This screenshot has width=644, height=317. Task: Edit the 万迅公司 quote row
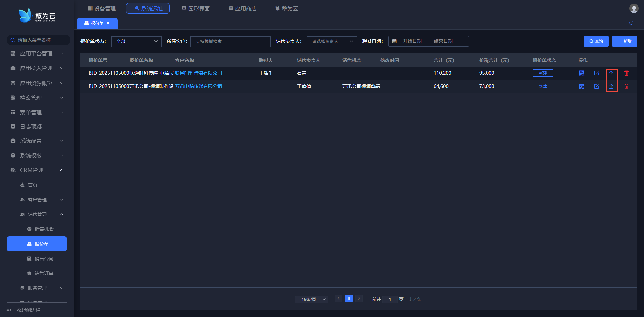click(596, 86)
